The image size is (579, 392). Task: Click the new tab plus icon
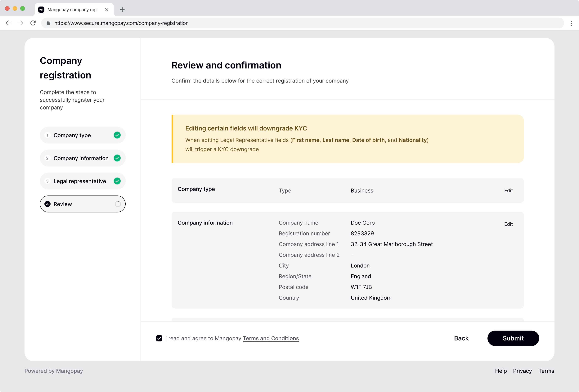[122, 10]
